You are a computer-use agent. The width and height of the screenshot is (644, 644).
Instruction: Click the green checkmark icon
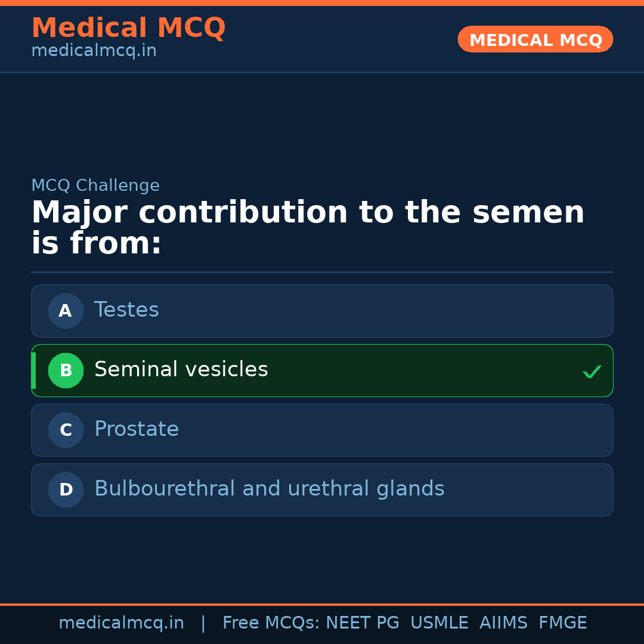point(592,372)
